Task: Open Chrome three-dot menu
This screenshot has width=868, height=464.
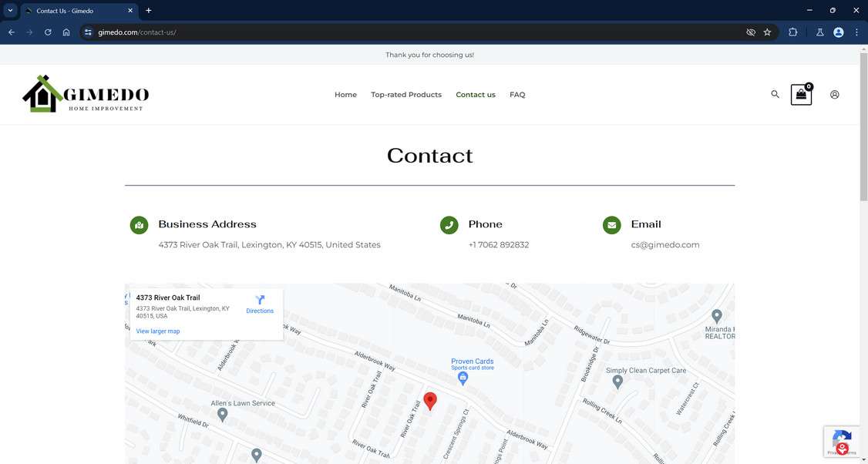Action: pos(856,32)
